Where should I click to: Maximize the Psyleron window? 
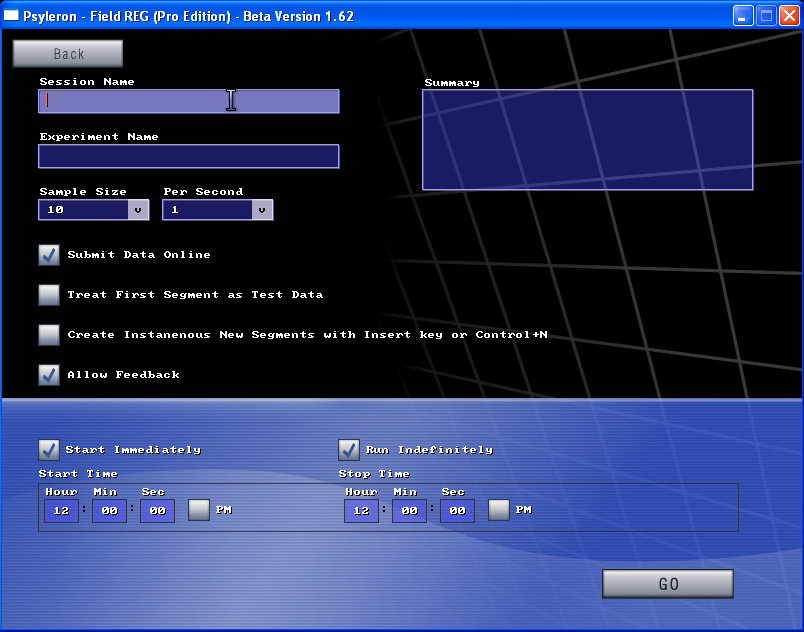click(x=766, y=15)
